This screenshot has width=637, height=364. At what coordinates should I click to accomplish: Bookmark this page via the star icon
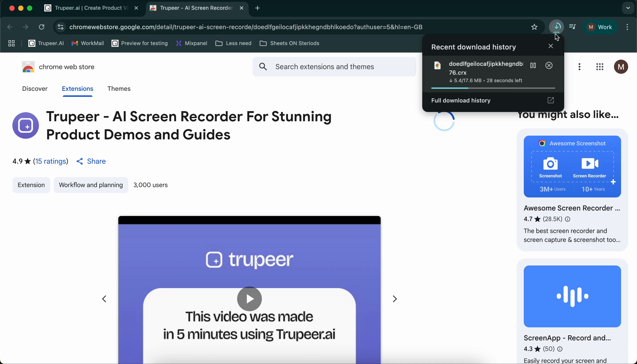(535, 27)
